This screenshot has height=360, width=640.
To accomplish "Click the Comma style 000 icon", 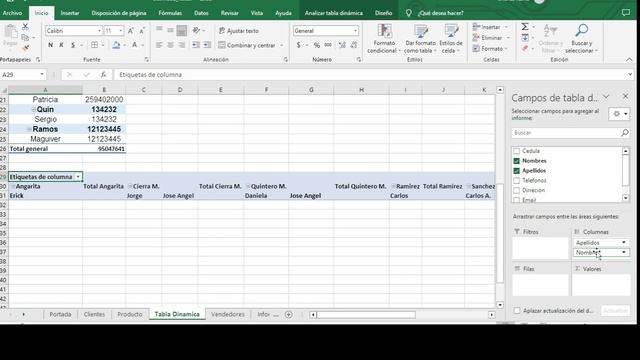I will tap(328, 45).
